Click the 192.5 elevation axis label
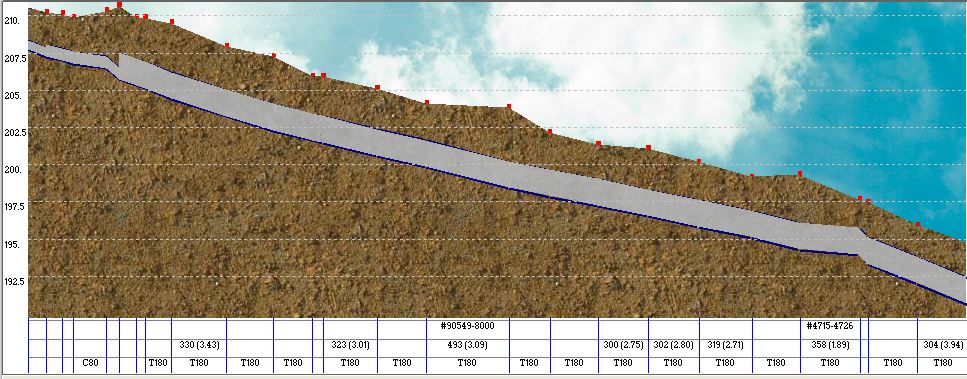 [x=14, y=281]
